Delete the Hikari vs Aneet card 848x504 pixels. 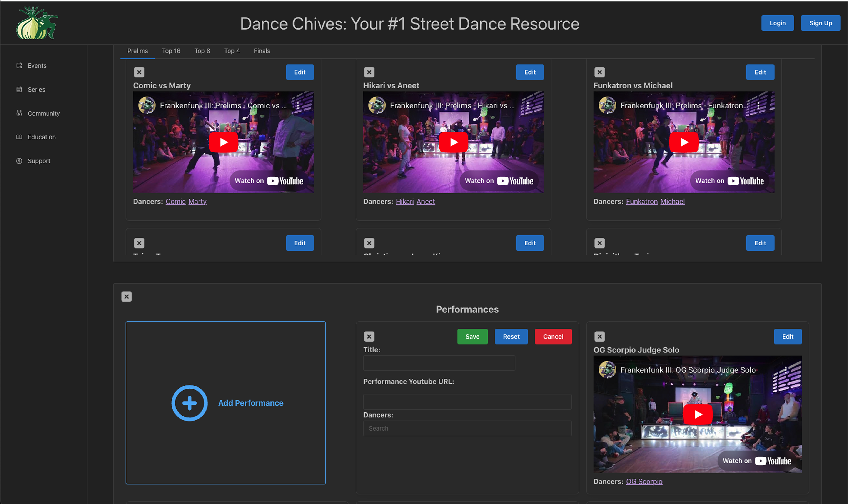click(x=369, y=72)
